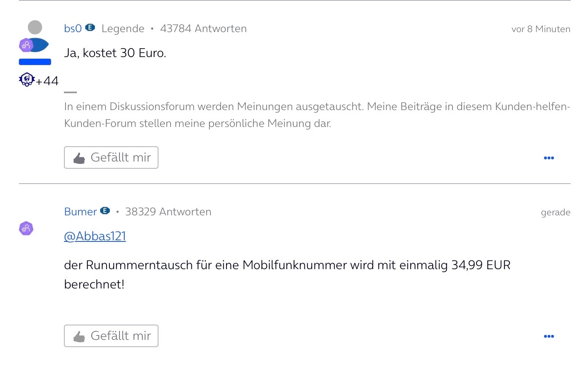The image size is (588, 368).
Task: Click the E badge beside bs0
Action: pyautogui.click(x=90, y=27)
